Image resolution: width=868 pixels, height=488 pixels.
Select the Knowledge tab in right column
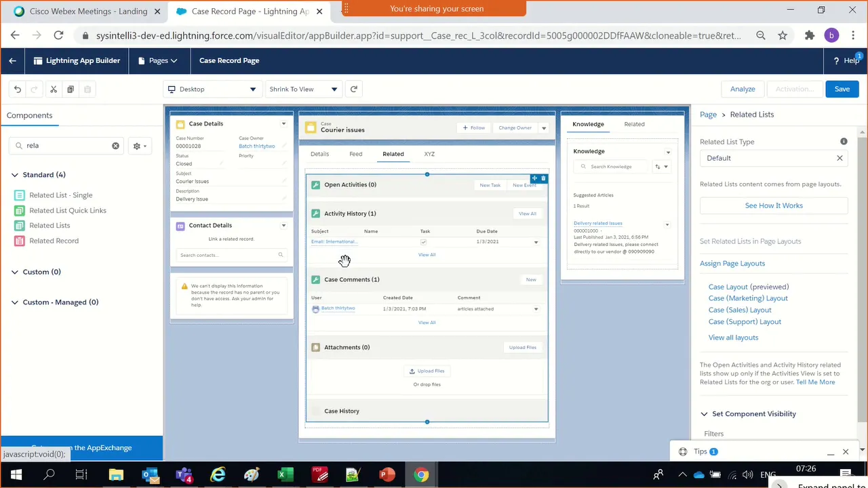click(x=588, y=124)
